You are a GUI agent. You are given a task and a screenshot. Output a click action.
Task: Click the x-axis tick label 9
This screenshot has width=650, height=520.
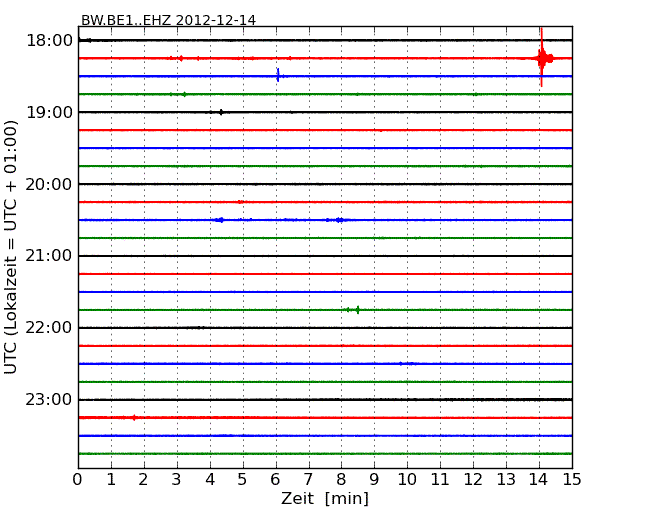(374, 479)
